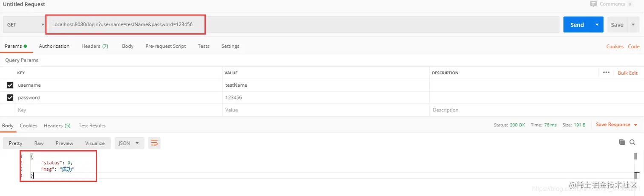Select the response Body tab
644x196 pixels.
click(x=8, y=126)
